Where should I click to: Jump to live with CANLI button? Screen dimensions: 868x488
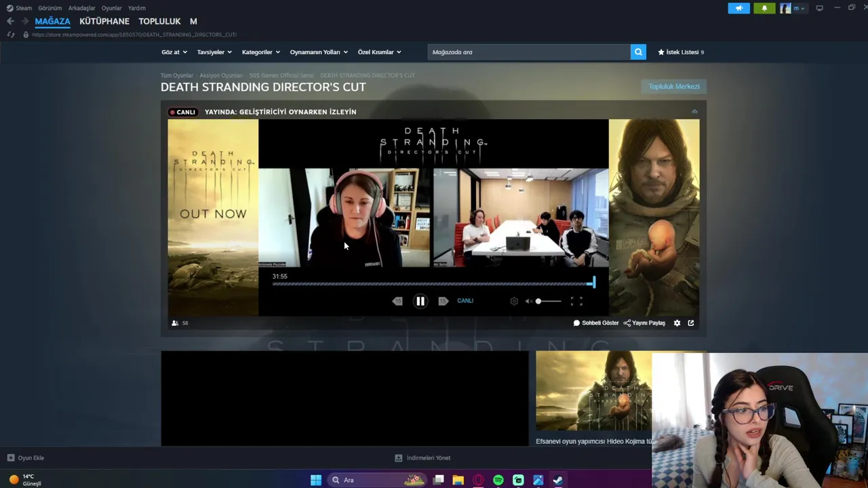(465, 301)
